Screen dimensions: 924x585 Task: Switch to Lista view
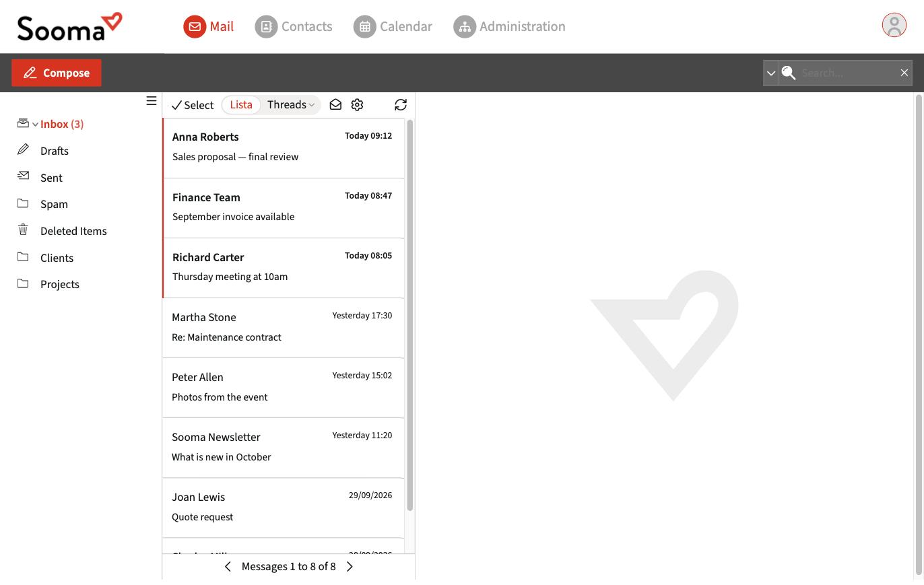[x=241, y=104]
